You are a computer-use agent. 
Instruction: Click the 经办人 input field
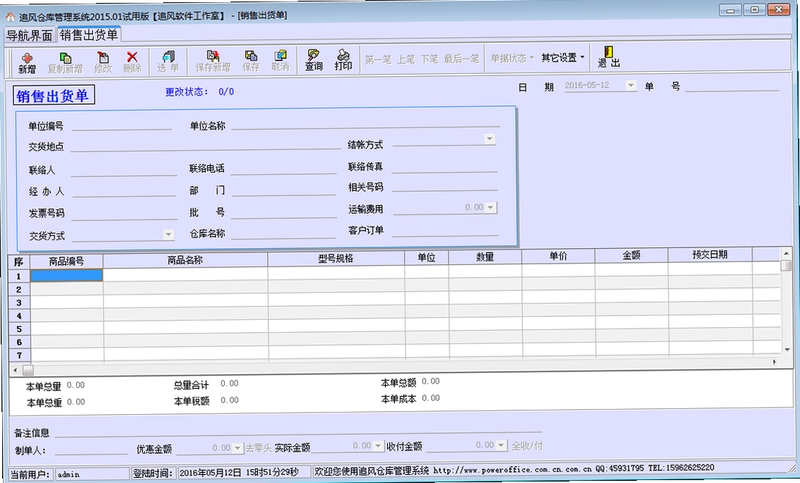coord(123,191)
